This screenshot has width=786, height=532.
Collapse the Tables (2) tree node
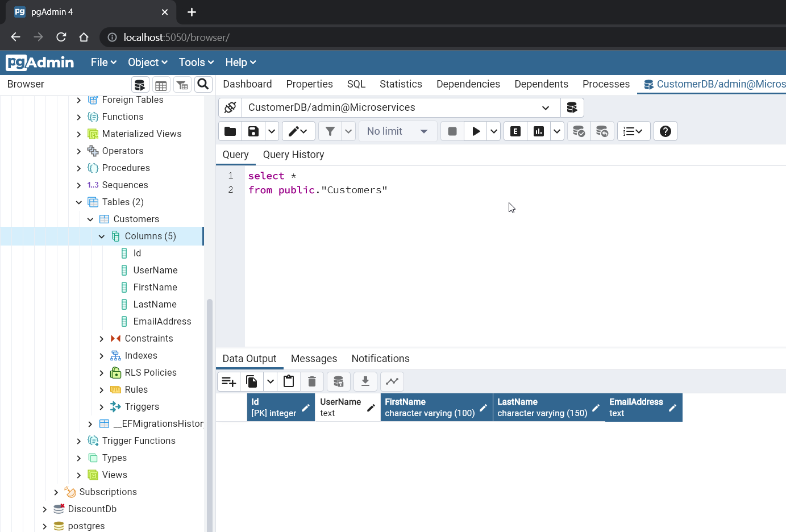click(x=79, y=202)
